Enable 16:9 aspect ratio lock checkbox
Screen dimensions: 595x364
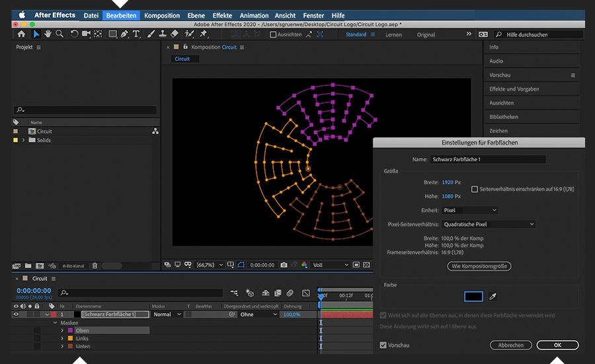(x=475, y=190)
